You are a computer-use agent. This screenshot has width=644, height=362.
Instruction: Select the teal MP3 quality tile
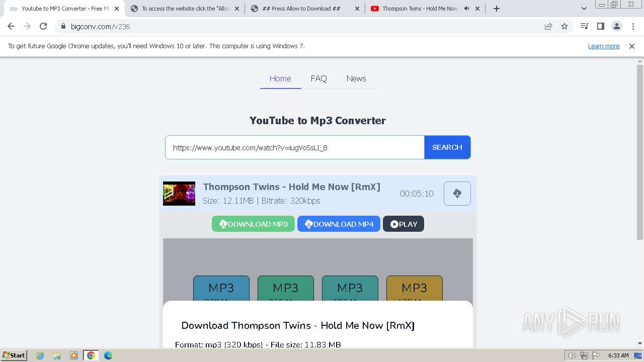coord(350,289)
